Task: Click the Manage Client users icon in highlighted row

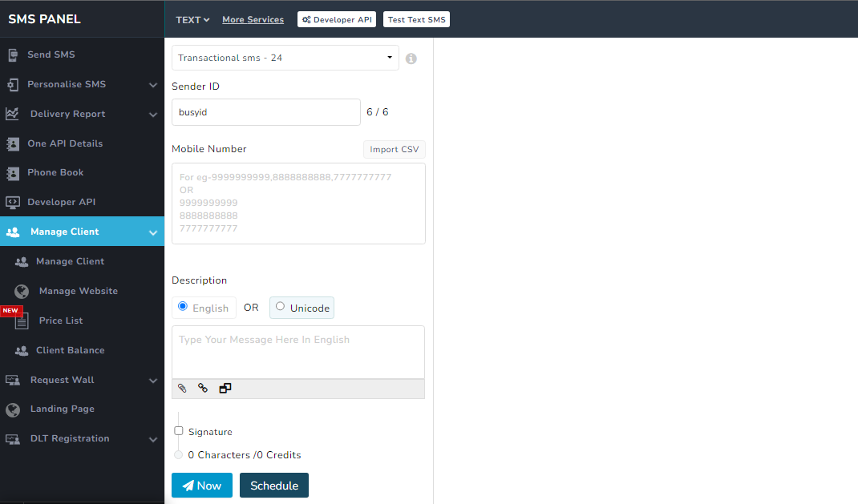Action: click(x=13, y=232)
